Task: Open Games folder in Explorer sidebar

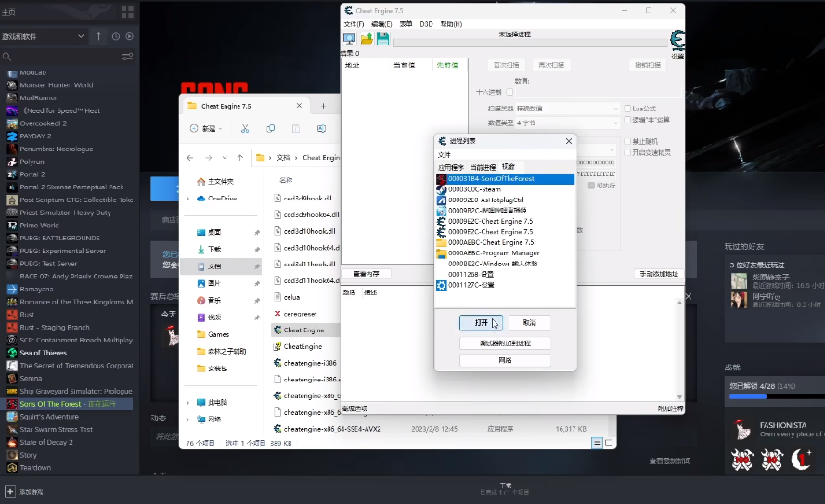Action: tap(218, 334)
